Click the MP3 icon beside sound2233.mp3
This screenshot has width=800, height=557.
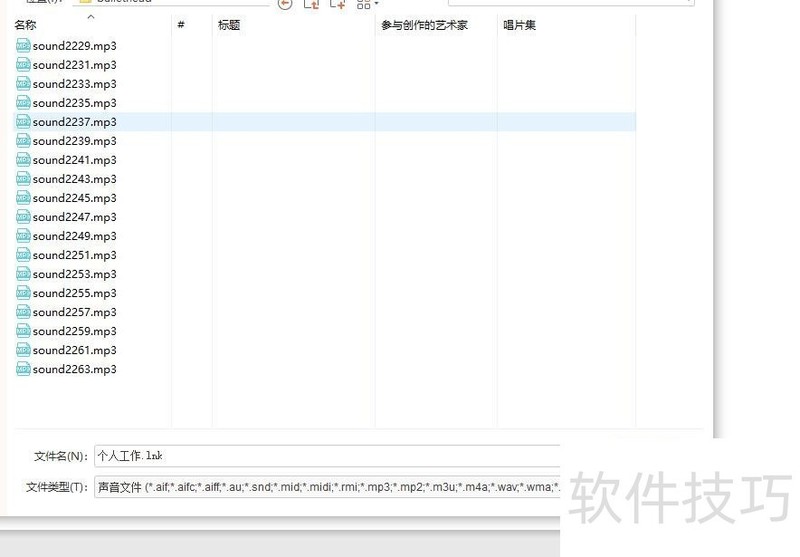tap(23, 84)
